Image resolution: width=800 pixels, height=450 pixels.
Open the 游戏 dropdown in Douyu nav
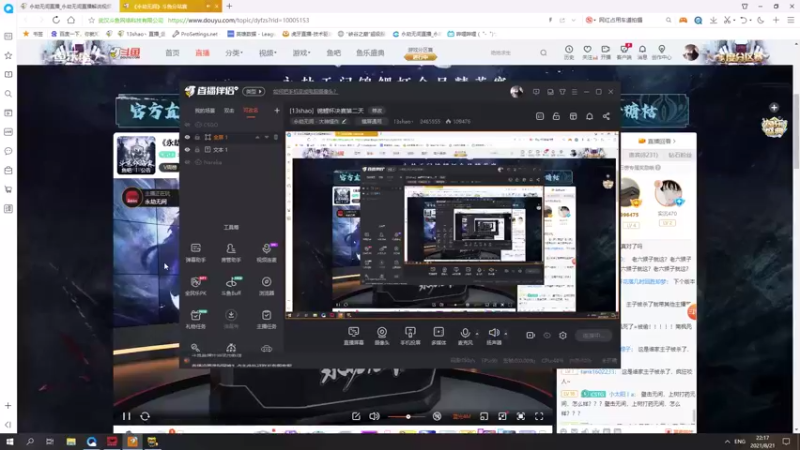point(302,53)
